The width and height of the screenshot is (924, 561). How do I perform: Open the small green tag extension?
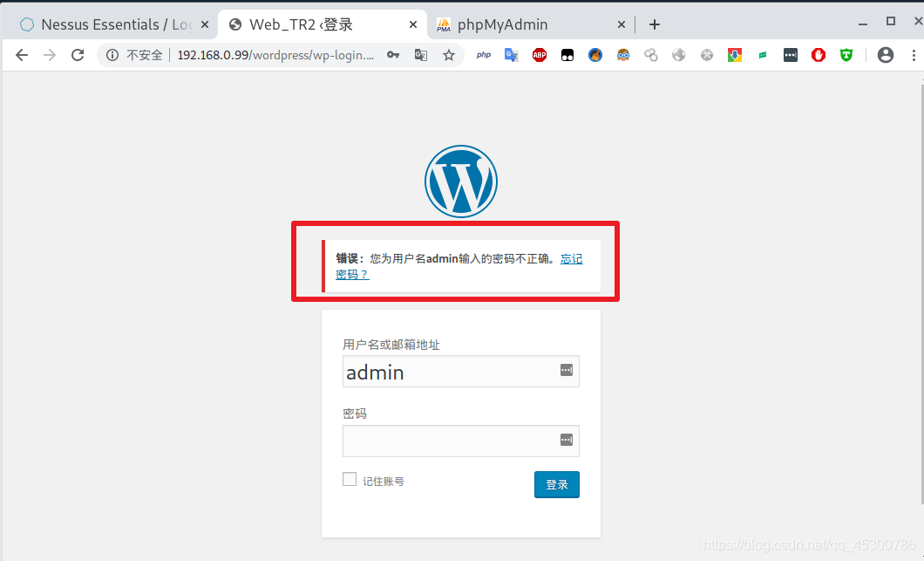[x=763, y=55]
